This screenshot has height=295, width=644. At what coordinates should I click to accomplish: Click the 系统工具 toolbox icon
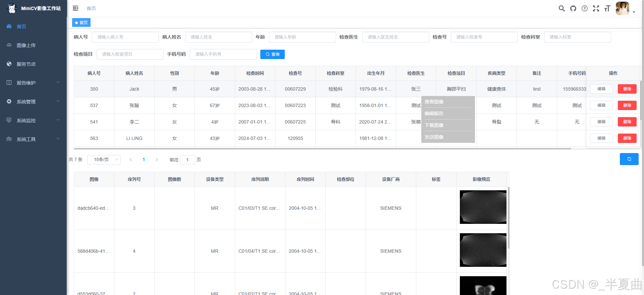pyautogui.click(x=9, y=139)
